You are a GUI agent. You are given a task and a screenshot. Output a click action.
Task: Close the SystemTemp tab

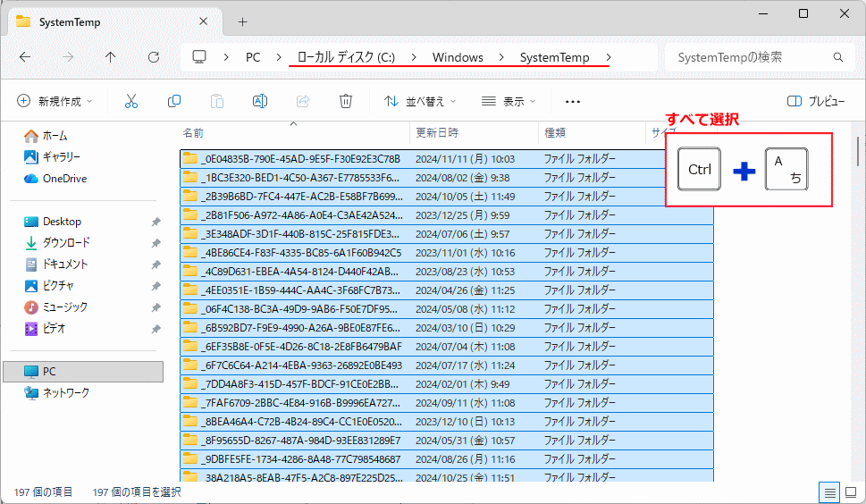pos(203,21)
